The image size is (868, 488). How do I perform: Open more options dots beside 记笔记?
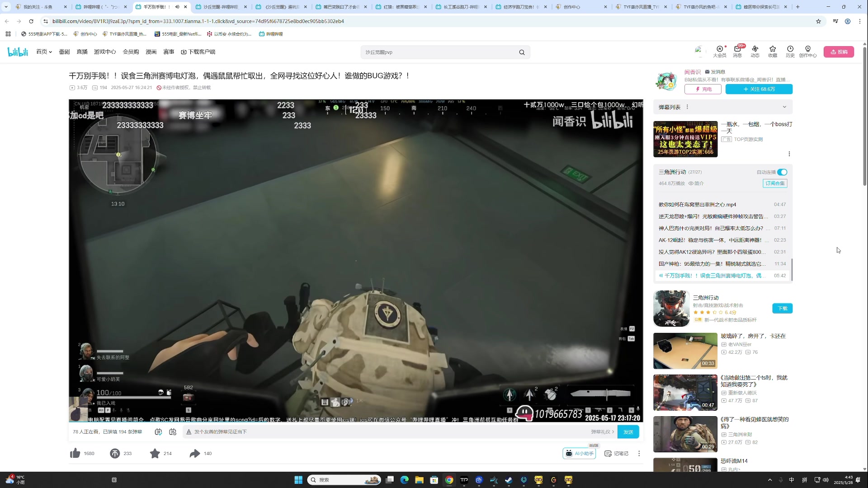click(639, 453)
